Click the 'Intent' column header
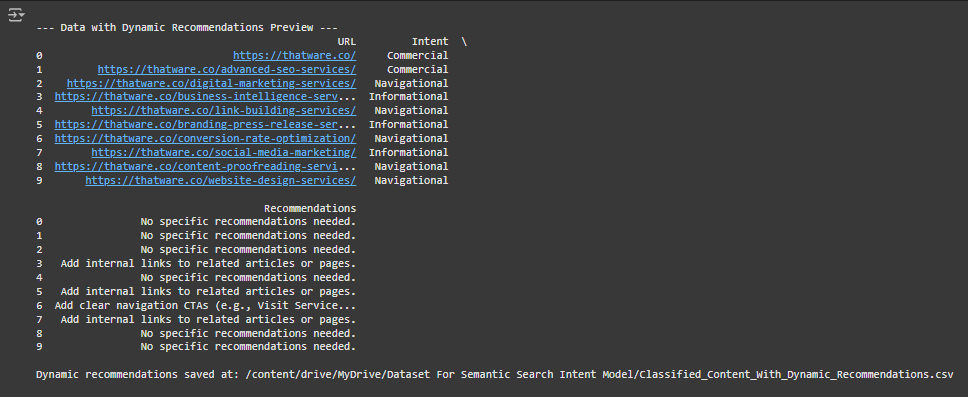968x397 pixels. [430, 41]
